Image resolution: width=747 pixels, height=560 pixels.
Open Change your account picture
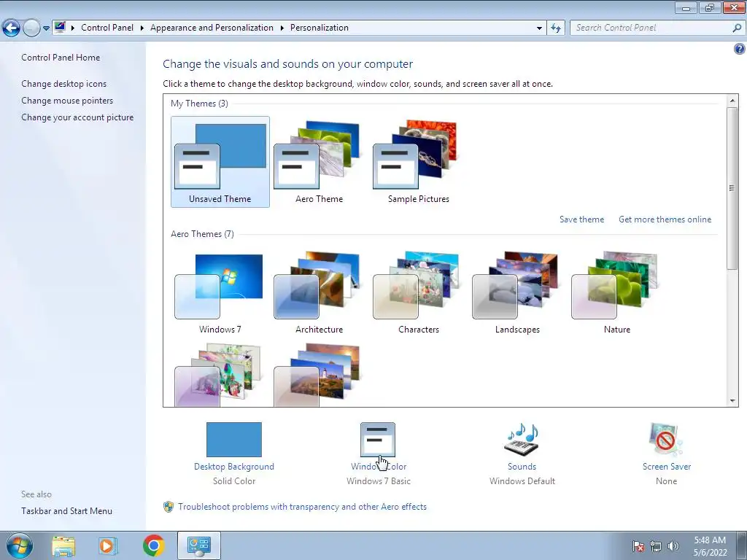[77, 117]
